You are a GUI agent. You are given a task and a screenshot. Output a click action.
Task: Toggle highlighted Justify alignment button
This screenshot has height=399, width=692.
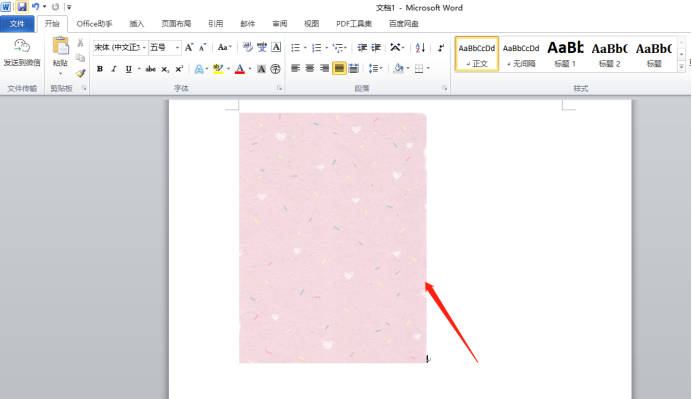click(x=339, y=68)
